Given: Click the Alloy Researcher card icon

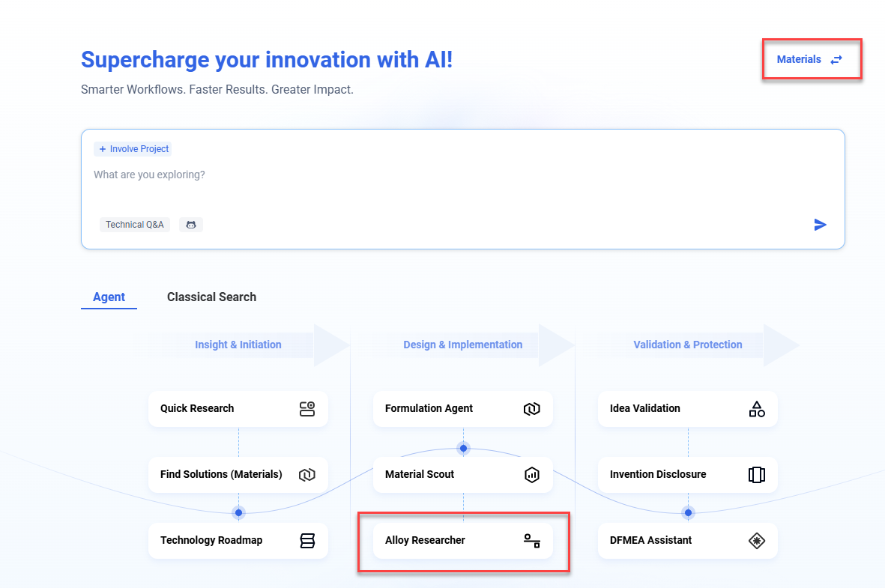Looking at the screenshot, I should point(531,541).
